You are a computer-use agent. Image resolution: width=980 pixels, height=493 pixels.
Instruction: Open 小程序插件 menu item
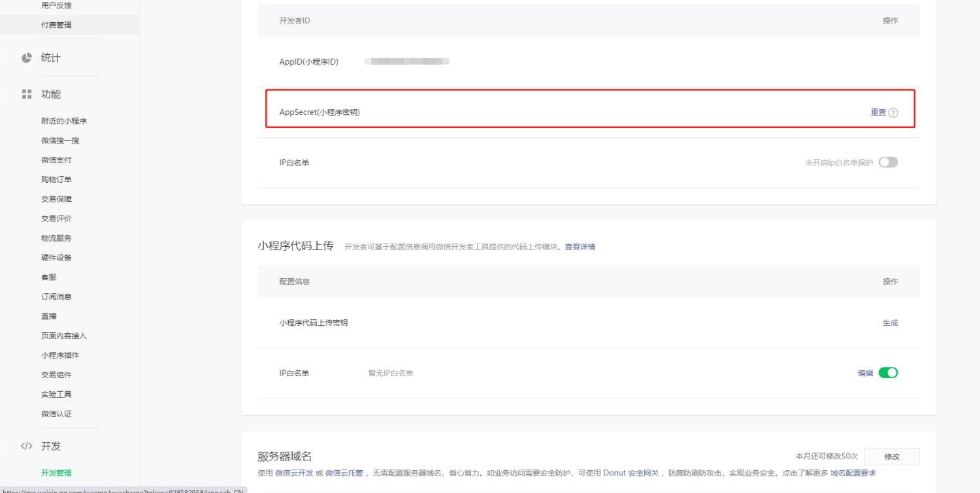pyautogui.click(x=60, y=355)
